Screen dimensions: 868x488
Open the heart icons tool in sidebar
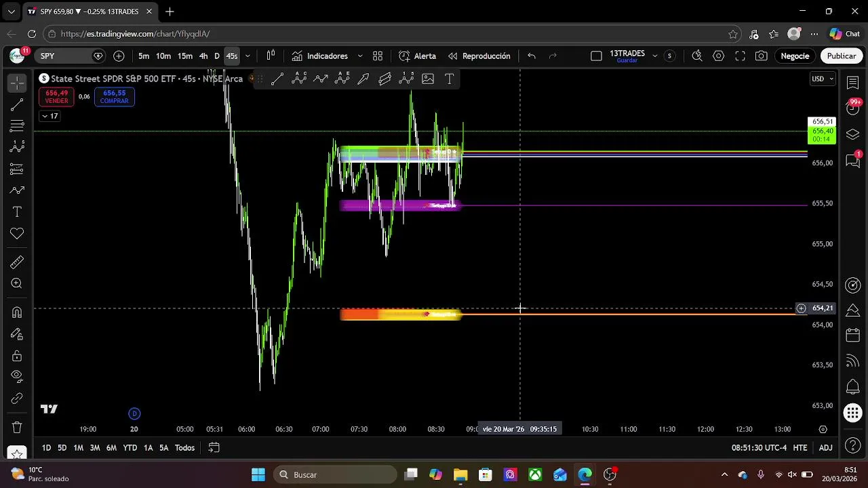(x=17, y=234)
